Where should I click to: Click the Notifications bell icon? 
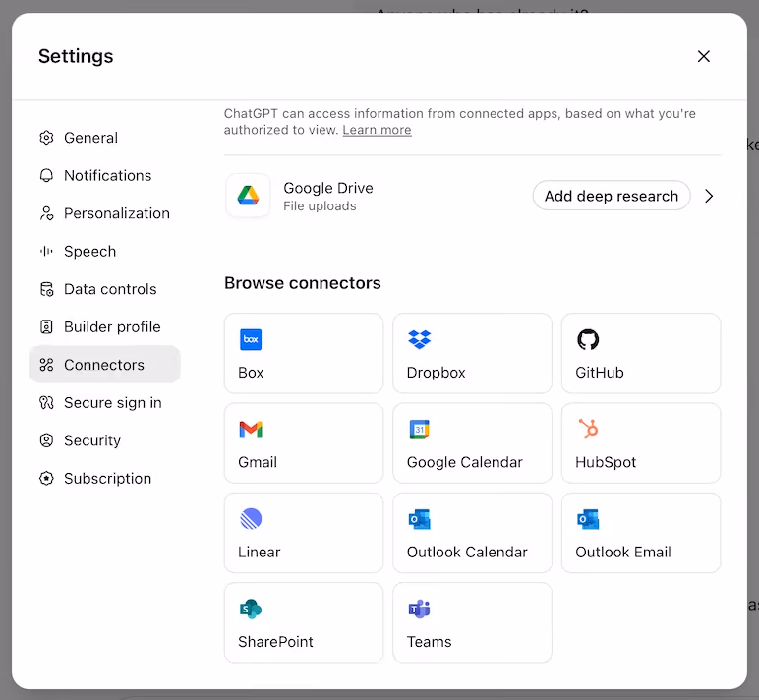[x=46, y=175]
